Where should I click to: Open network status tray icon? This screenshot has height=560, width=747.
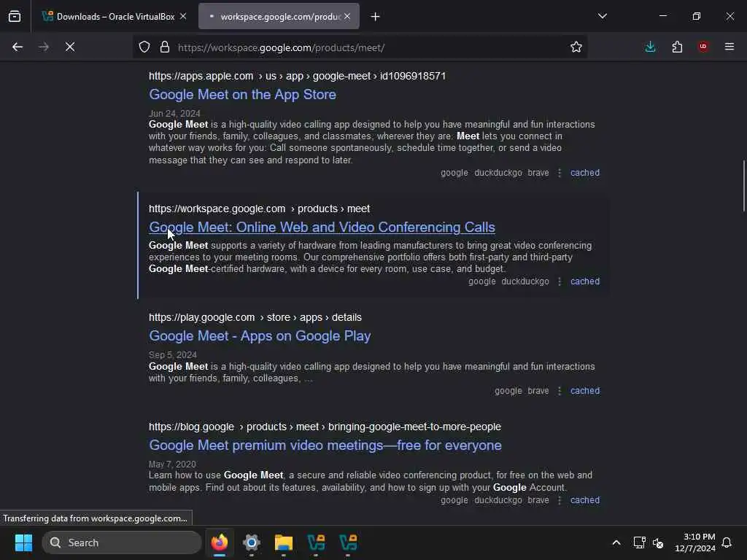point(639,542)
